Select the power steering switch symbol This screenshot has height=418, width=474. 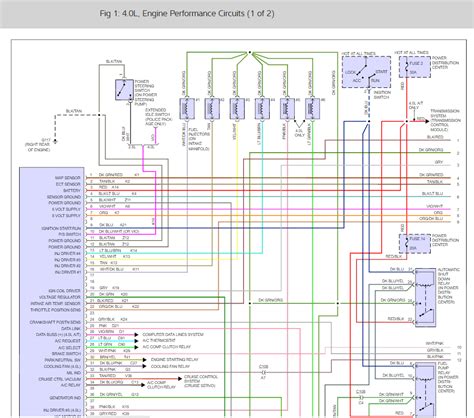click(x=124, y=90)
